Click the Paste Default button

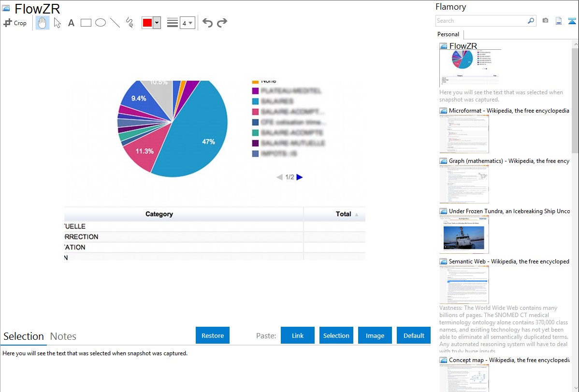(x=414, y=335)
